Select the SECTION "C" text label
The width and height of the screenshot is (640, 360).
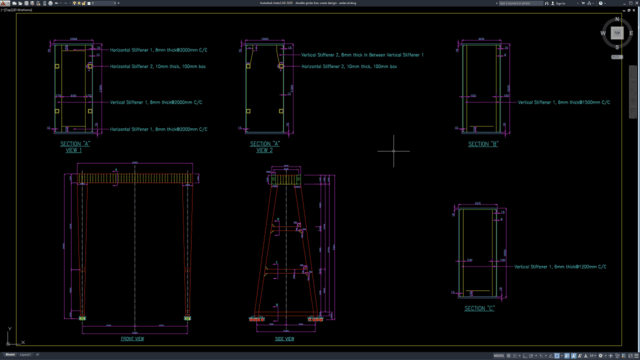click(x=480, y=308)
